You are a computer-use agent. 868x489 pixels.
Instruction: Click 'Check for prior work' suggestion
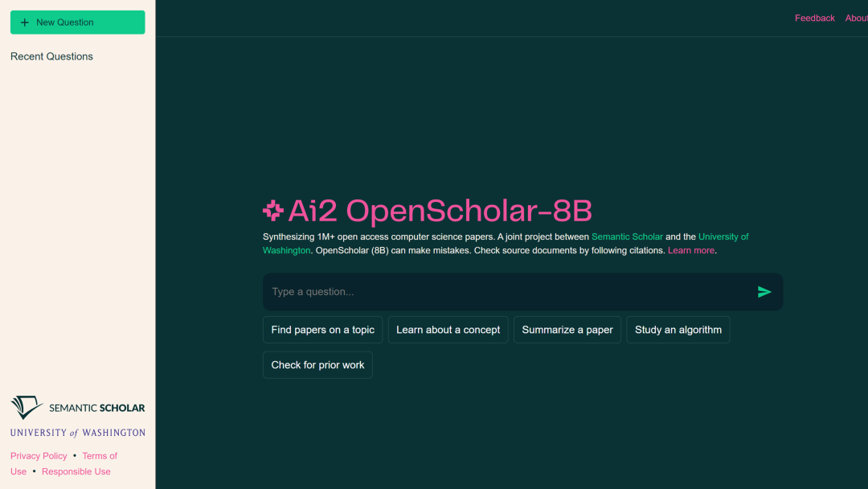pos(317,365)
